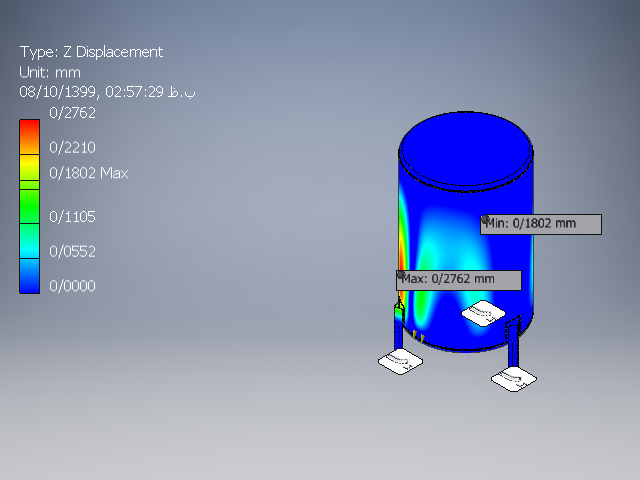Viewport: 640px width, 480px height.
Task: Click the constraint glyph on left foot
Action: click(x=400, y=361)
